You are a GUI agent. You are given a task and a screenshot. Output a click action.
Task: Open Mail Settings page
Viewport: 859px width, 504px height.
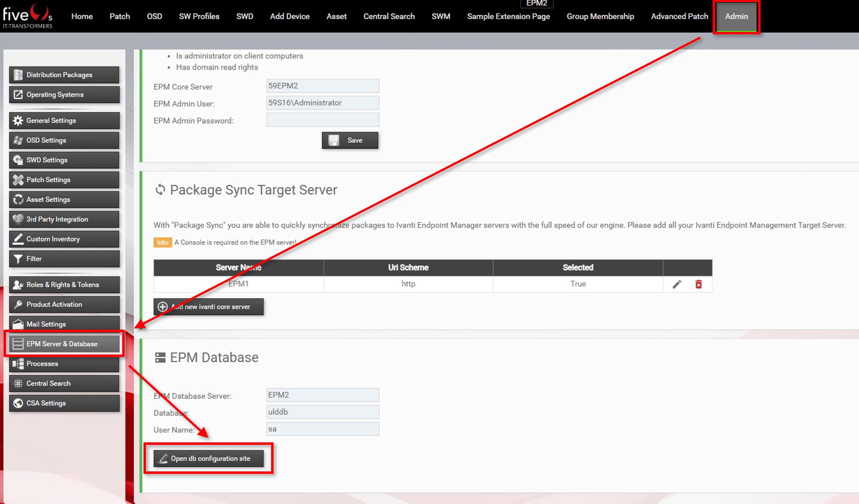(64, 324)
